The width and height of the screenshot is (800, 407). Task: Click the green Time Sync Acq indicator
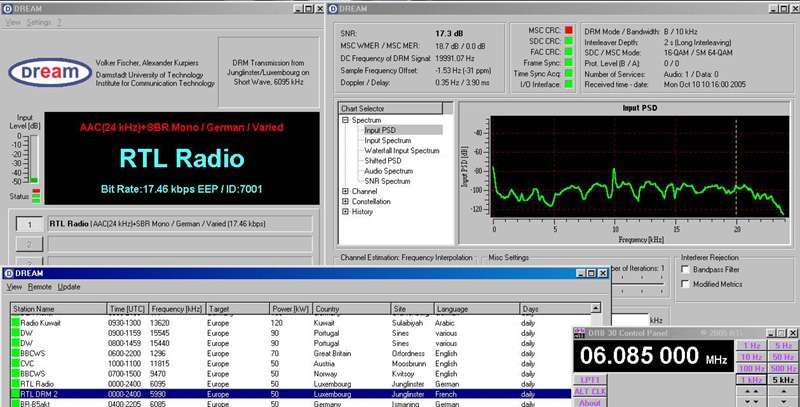point(568,74)
